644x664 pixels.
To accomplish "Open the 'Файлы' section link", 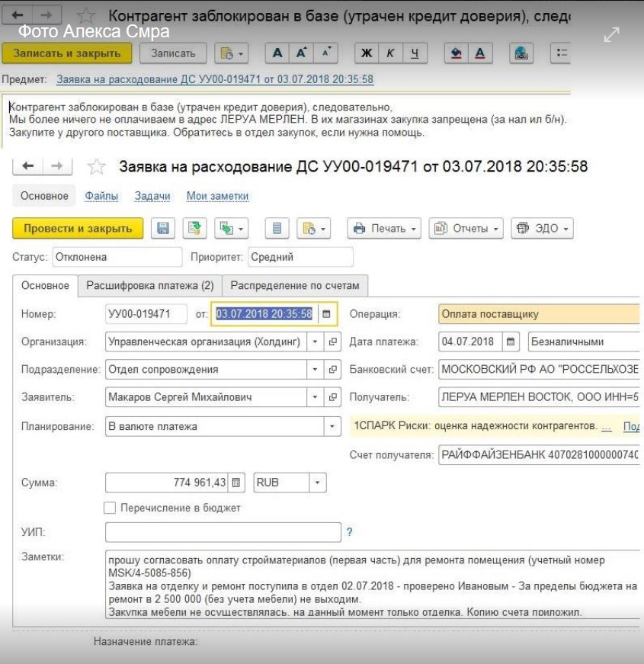I will tap(101, 196).
